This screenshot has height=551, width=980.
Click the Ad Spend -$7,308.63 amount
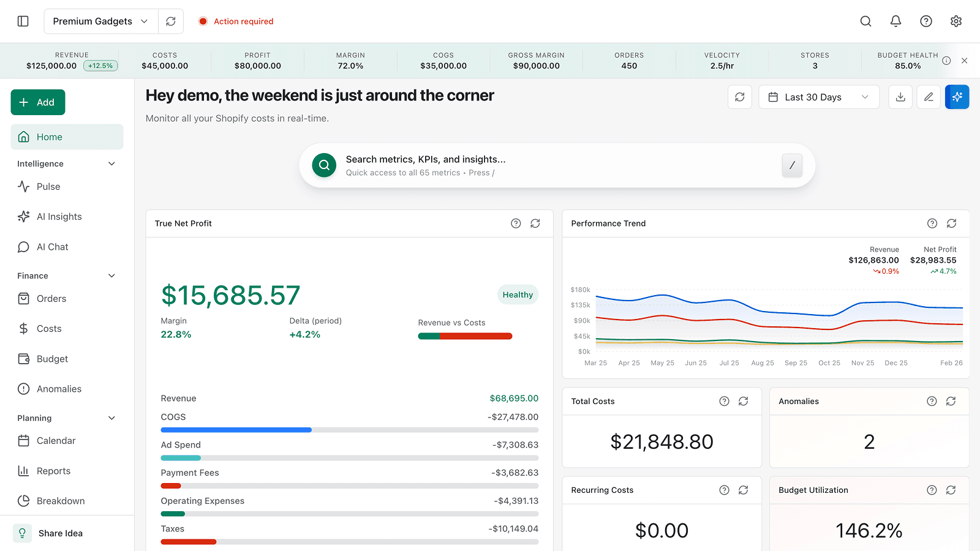tap(515, 445)
